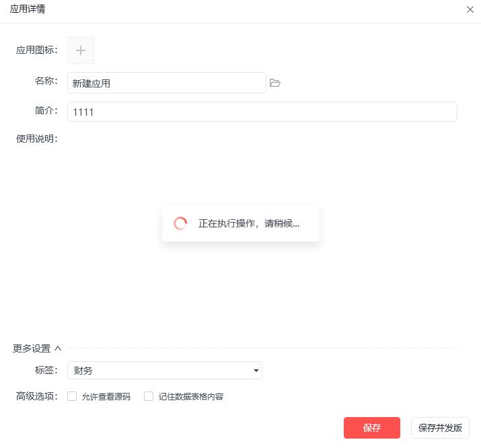Viewport: 481px width, 448px height.
Task: Click the 正在执行操作 loading message
Action: click(249, 223)
